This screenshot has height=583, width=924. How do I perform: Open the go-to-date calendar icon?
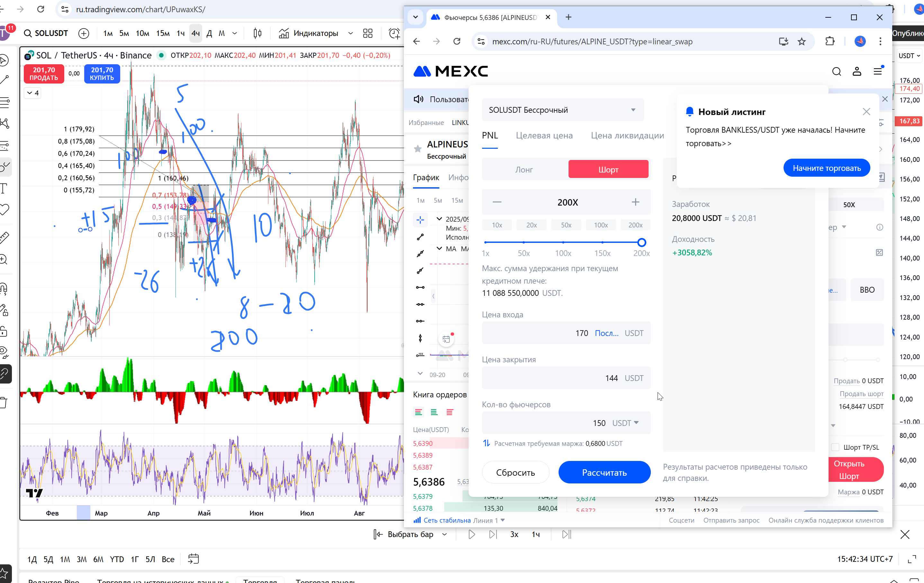(x=193, y=559)
